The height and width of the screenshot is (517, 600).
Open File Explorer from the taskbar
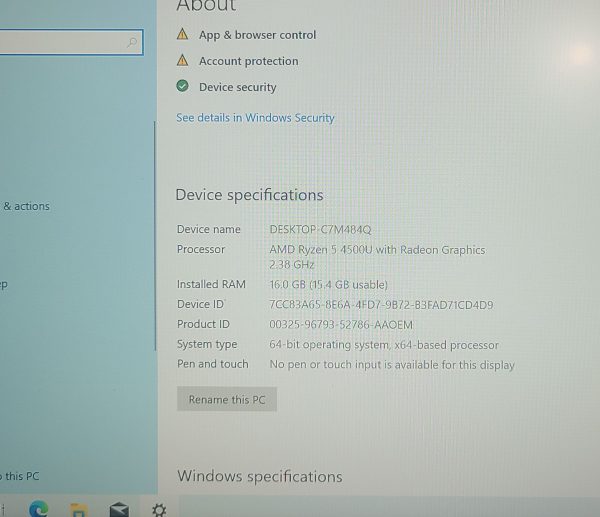tap(79, 509)
